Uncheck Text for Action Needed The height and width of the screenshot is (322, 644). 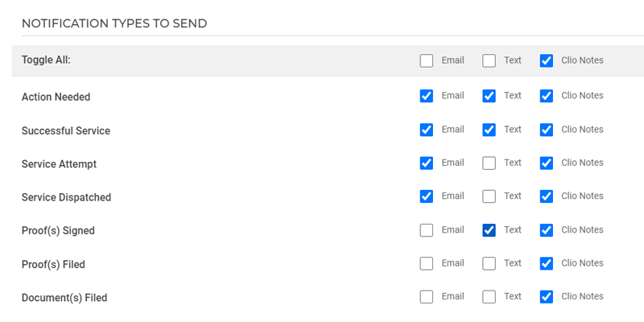coord(489,96)
